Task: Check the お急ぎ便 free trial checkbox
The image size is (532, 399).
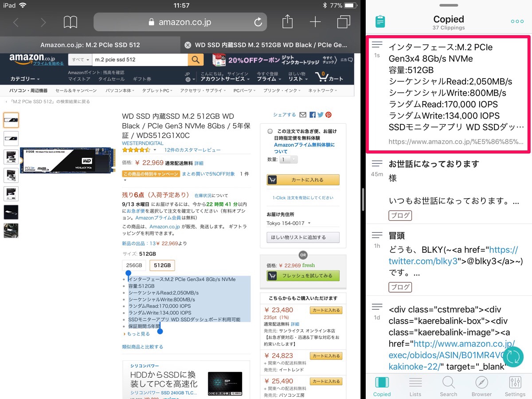Action: click(x=270, y=131)
